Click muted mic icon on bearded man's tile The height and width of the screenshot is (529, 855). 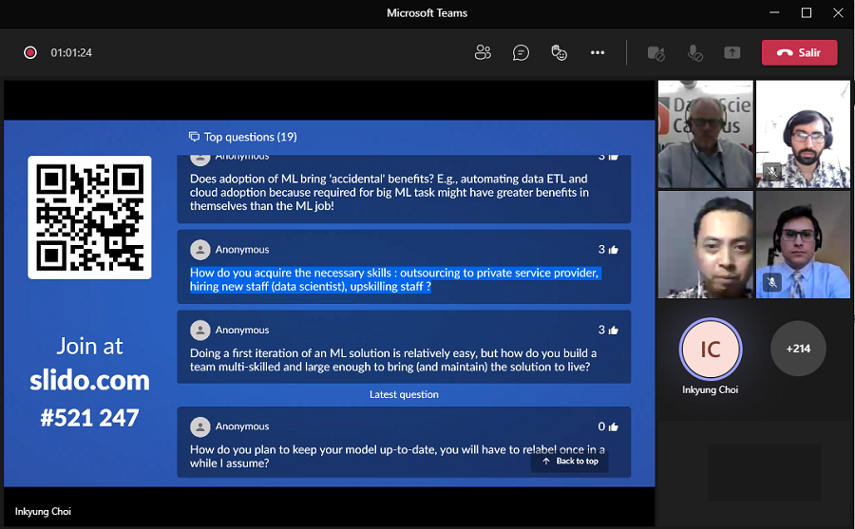pyautogui.click(x=772, y=172)
